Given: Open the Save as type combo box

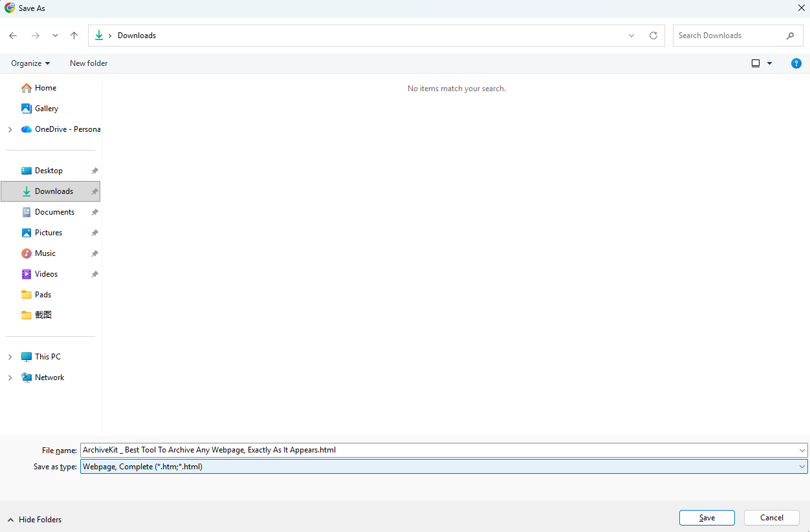Looking at the screenshot, I should (444, 466).
